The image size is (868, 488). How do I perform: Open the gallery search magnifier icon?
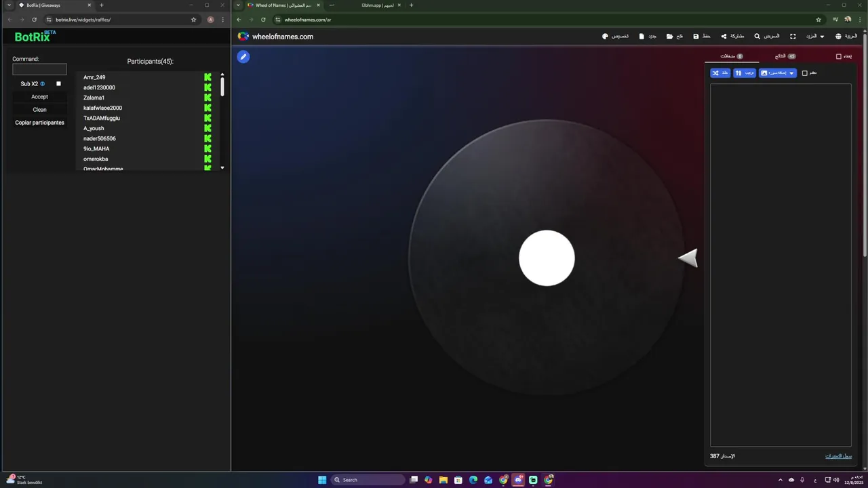coord(757,37)
